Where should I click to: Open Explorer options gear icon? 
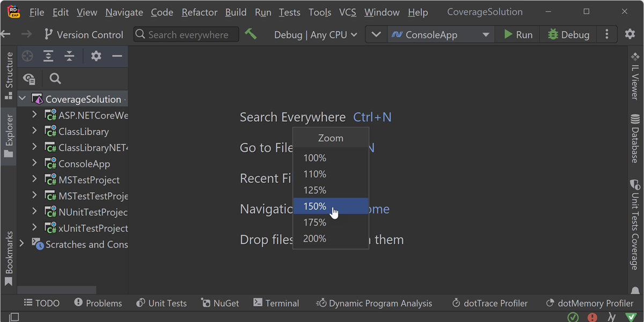96,56
